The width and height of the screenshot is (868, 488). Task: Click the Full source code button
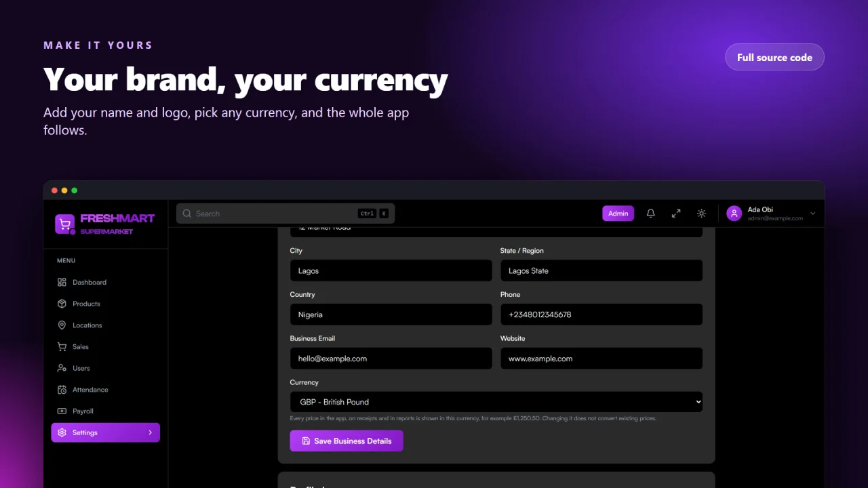(774, 57)
